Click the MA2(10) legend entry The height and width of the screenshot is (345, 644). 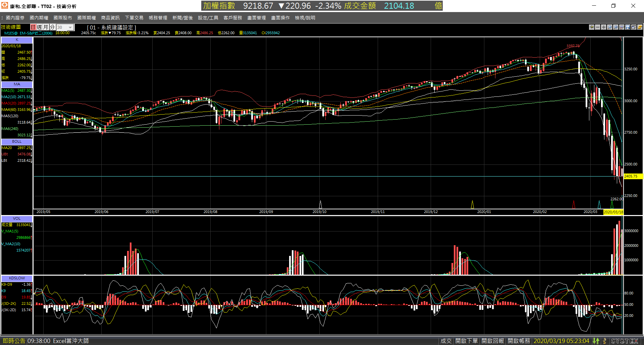(16, 97)
